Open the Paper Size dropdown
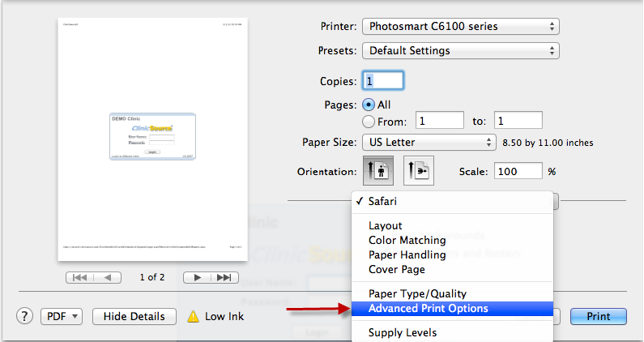Image resolution: width=644 pixels, height=342 pixels. [429, 143]
